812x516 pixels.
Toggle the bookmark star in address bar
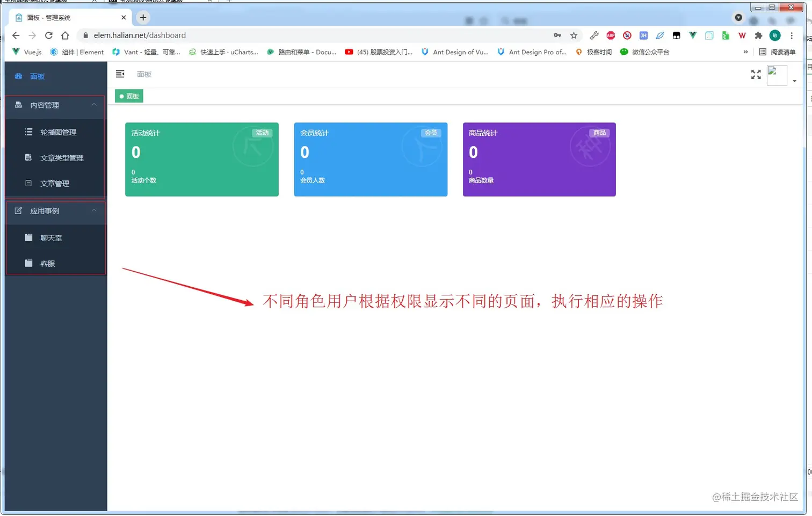point(574,35)
